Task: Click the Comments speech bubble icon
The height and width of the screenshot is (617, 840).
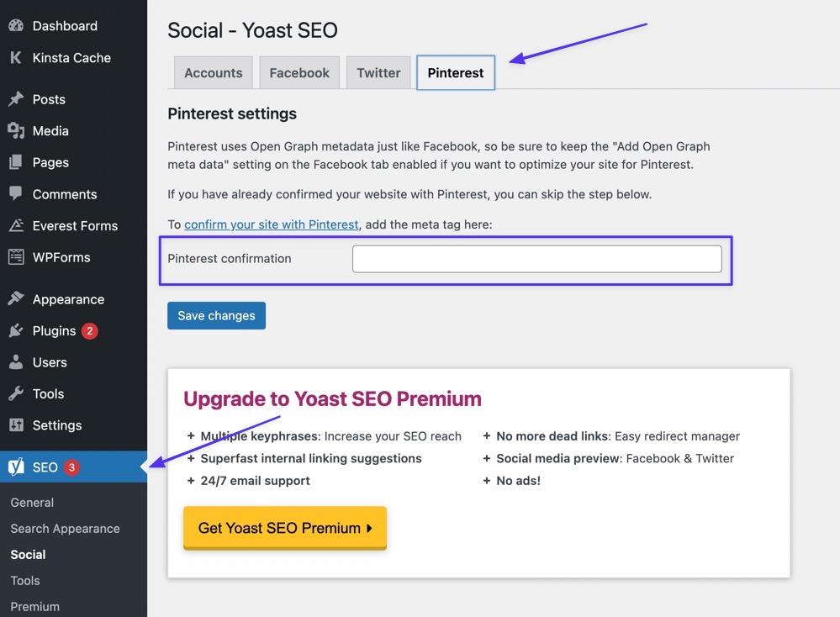Action: [17, 193]
